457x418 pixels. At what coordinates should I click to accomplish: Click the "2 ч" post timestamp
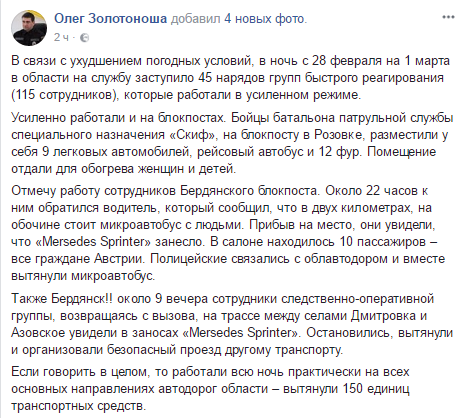62,37
